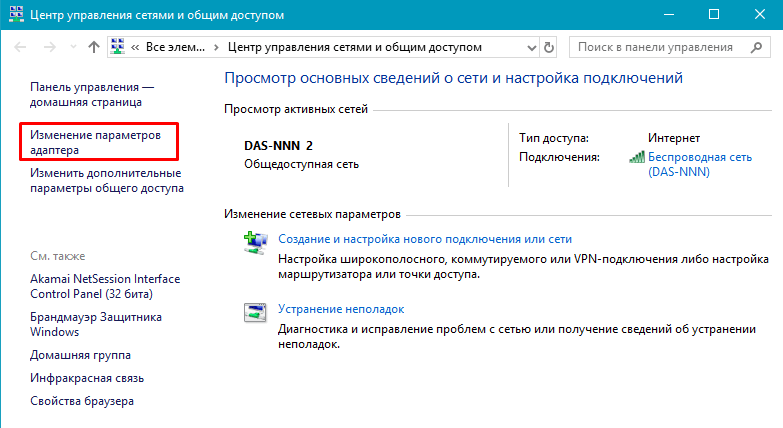Open 'Беспроводная сеть (DAS-NNN)' connection link
The height and width of the screenshot is (428, 783).
click(698, 164)
